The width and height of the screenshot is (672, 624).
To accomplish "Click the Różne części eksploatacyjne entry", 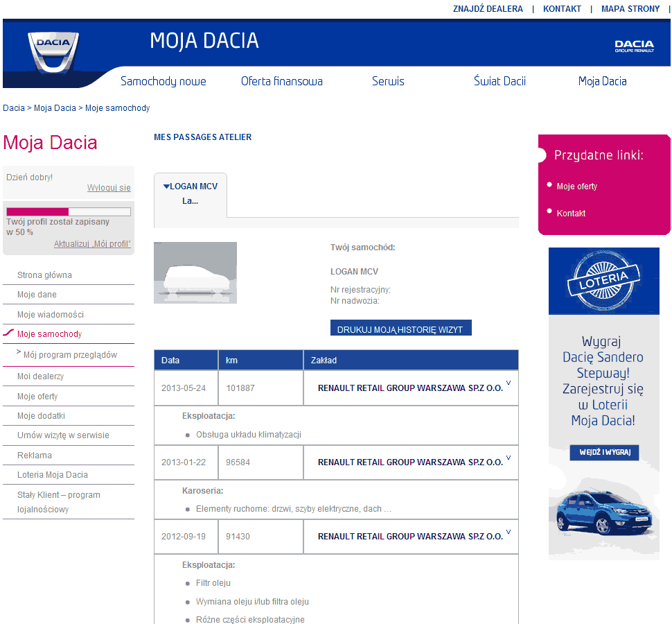I will (250, 620).
